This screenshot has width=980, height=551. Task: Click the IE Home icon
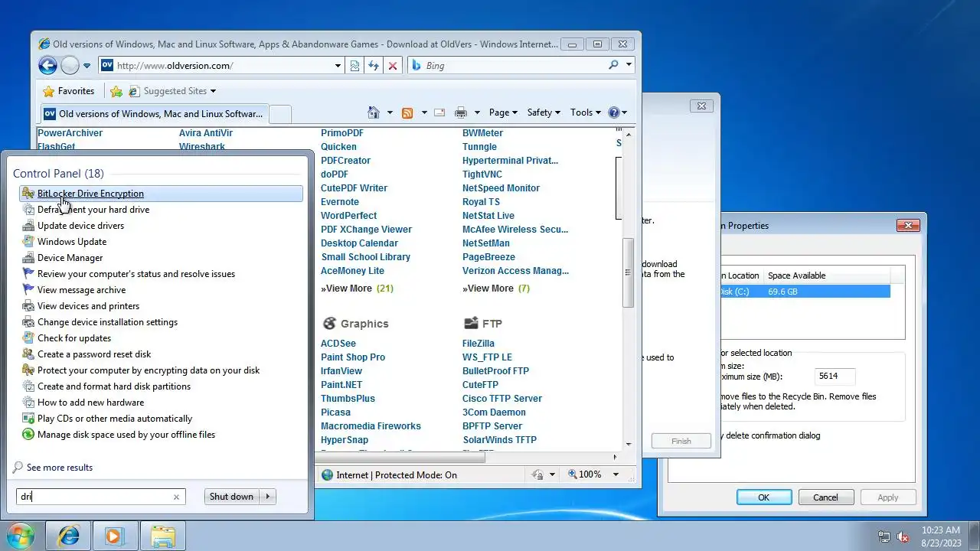[x=374, y=112]
